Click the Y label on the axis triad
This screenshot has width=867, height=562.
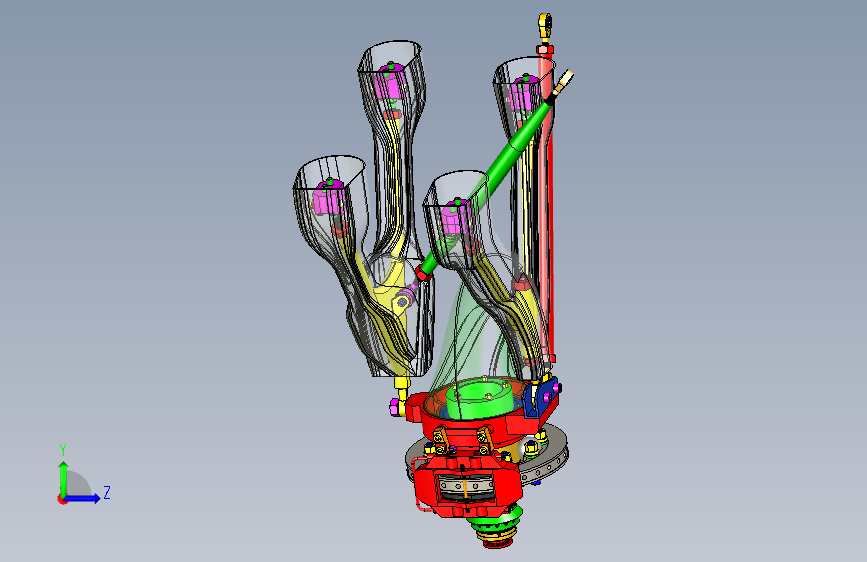(62, 450)
